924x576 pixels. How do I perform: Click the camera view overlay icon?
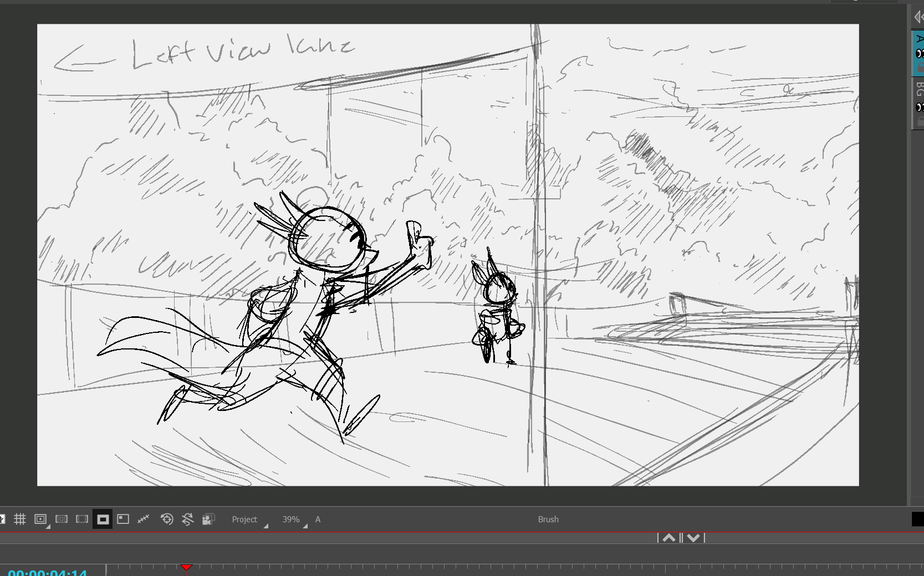click(x=208, y=519)
